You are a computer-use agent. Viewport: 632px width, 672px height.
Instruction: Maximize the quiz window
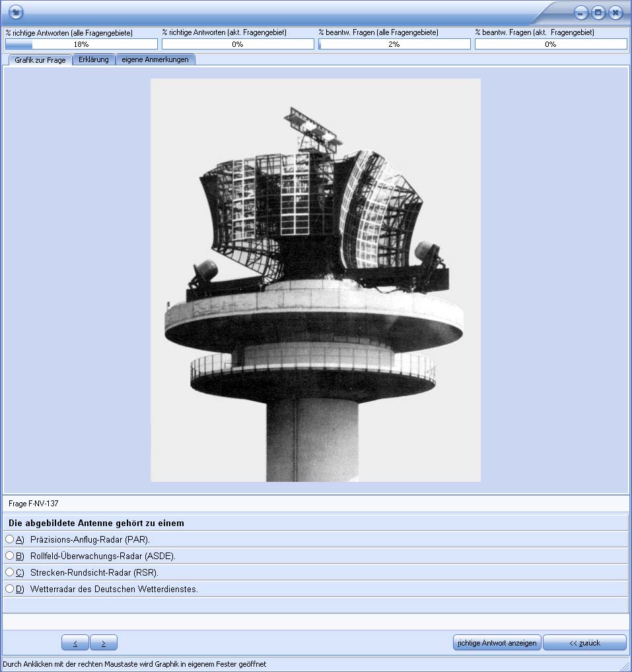pos(598,13)
